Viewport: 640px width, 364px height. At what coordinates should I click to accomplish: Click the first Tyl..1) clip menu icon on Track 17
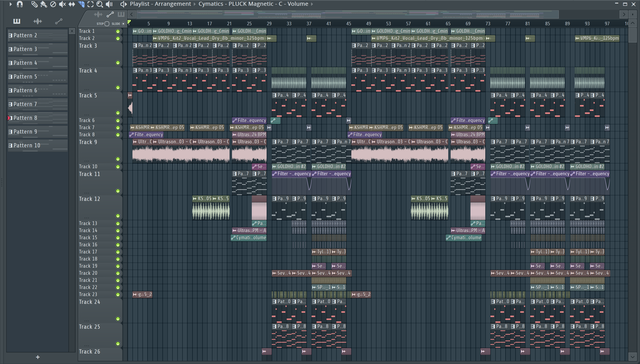pos(314,252)
